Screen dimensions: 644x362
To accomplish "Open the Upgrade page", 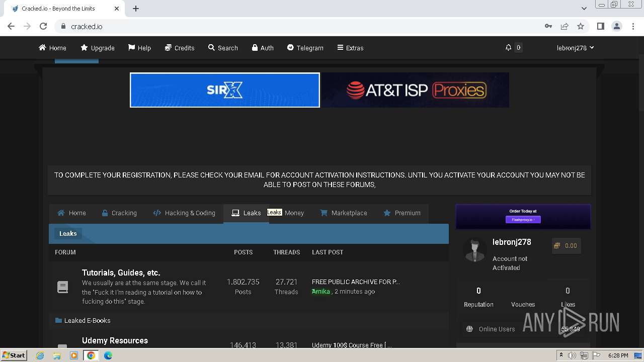I will (x=98, y=48).
